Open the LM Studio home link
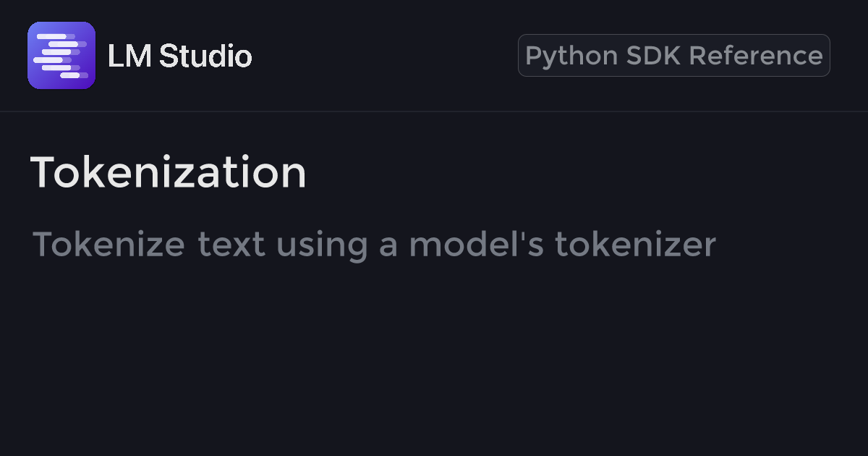This screenshot has width=868, height=456. (179, 56)
